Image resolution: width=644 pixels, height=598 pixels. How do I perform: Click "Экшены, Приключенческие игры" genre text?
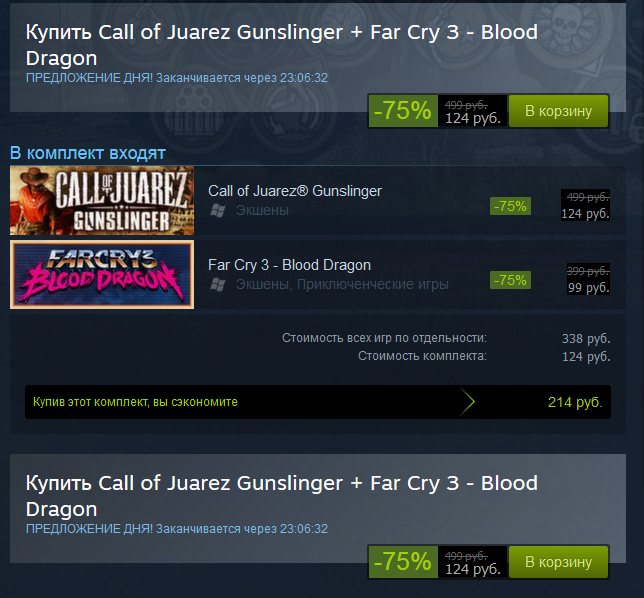[x=342, y=285]
